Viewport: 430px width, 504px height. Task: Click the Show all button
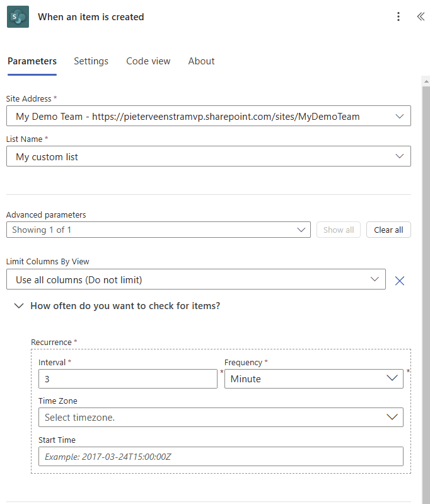pos(339,230)
